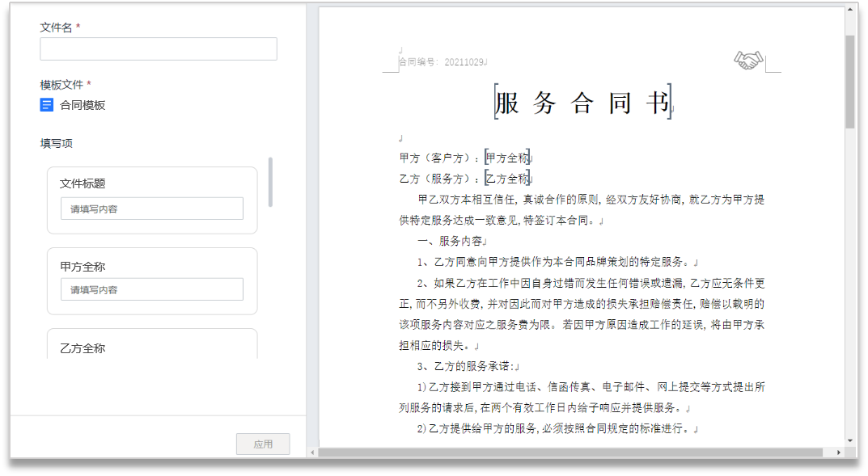Screen dimensions: 868x476
Task: Click the document scroll down arrow
Action: 850,440
